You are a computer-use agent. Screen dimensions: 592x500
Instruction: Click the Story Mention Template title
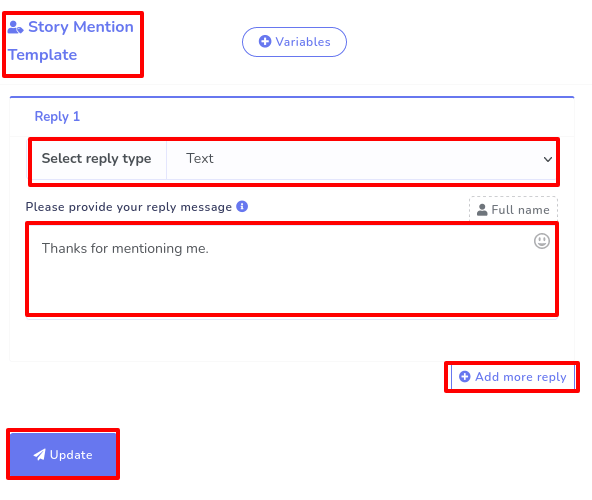click(x=71, y=41)
